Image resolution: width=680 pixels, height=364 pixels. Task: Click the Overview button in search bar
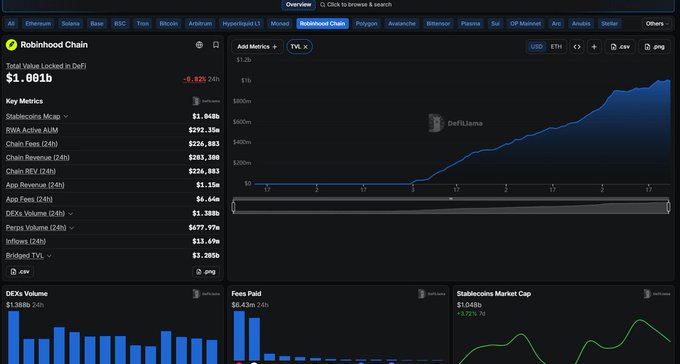(x=298, y=4)
